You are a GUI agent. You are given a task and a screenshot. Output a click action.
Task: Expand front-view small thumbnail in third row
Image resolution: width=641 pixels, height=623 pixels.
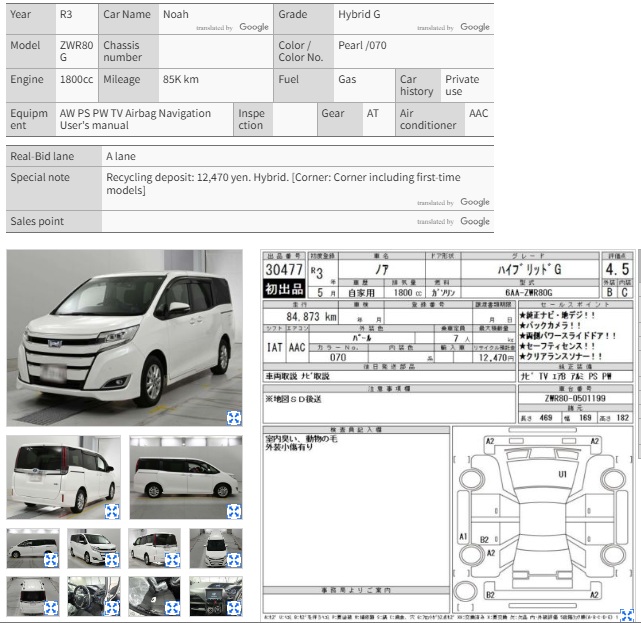click(234, 560)
